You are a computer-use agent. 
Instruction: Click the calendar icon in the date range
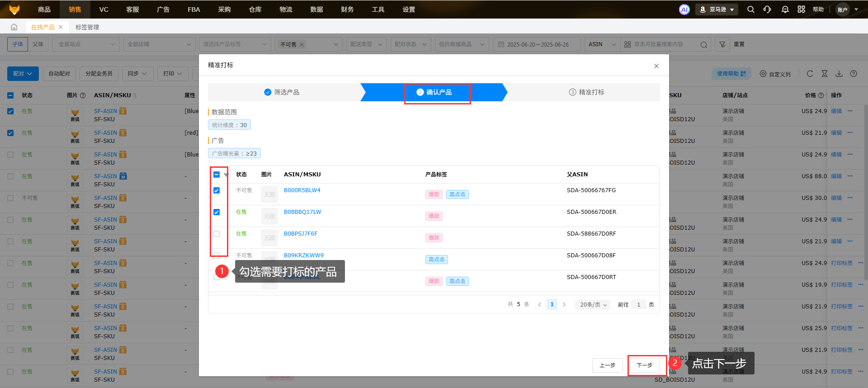click(x=501, y=44)
